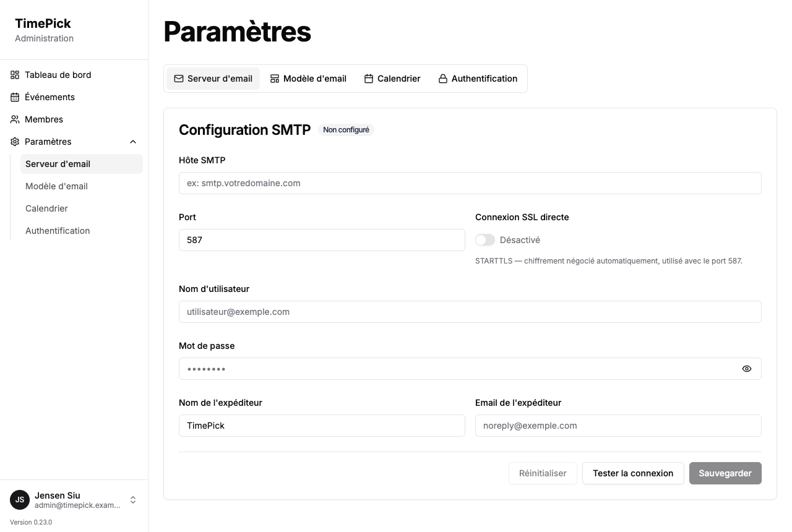Switch to the Authentification tab
Image resolution: width=792 pixels, height=532 pixels.
click(x=478, y=79)
